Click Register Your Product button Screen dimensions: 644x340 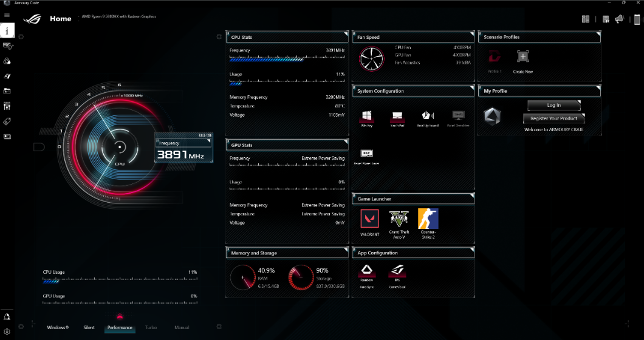tap(553, 118)
